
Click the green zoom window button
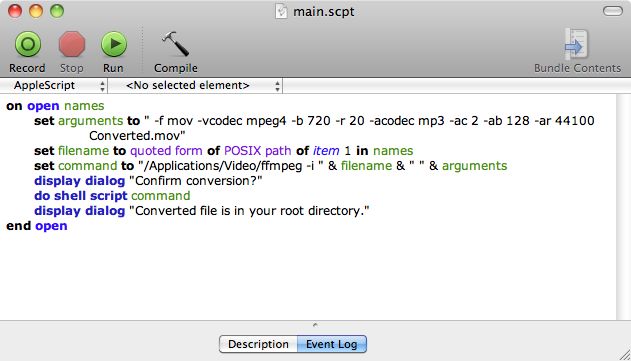(57, 11)
